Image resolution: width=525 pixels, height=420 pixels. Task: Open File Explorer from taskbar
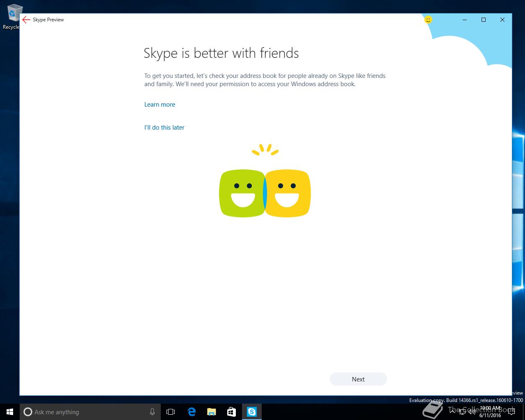[x=212, y=412]
